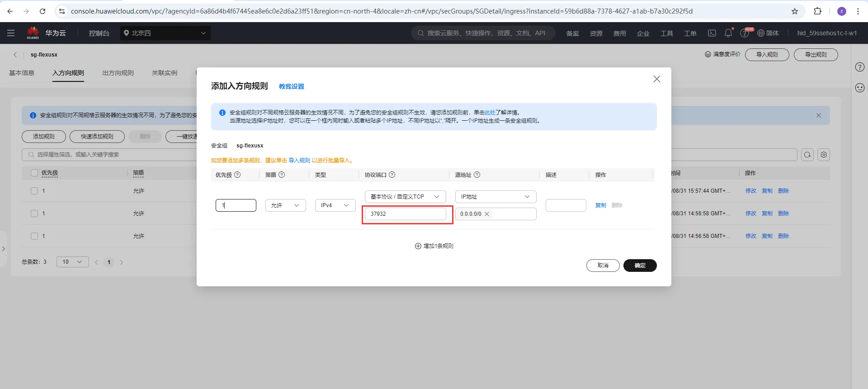This screenshot has height=389, width=868.
Task: Open the 资源 top menu item
Action: pos(596,33)
